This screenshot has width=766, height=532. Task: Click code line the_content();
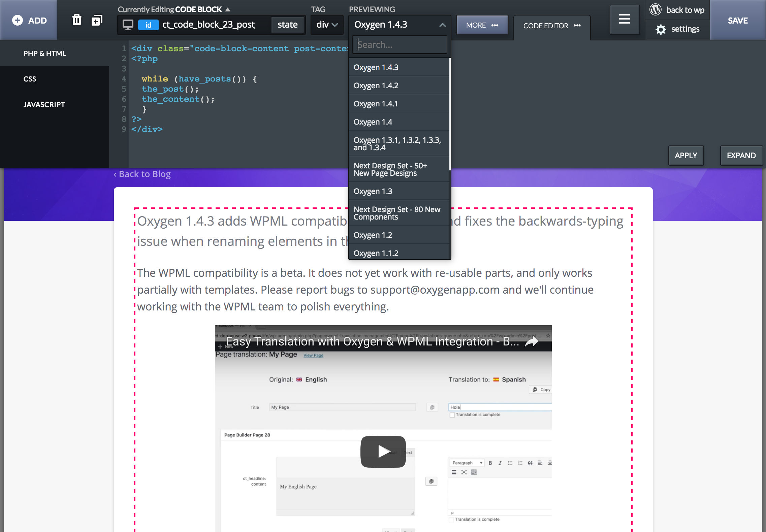click(x=178, y=99)
